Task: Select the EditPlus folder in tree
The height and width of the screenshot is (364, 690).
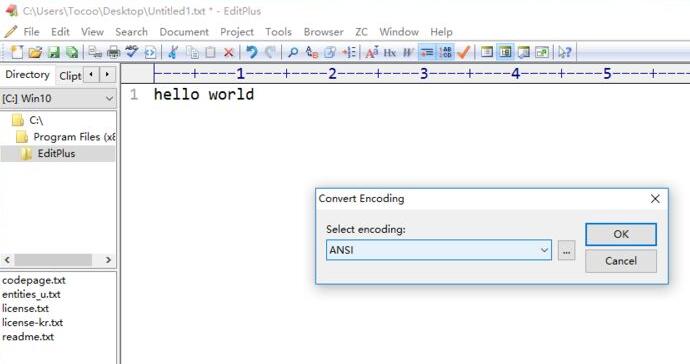Action: 58,153
